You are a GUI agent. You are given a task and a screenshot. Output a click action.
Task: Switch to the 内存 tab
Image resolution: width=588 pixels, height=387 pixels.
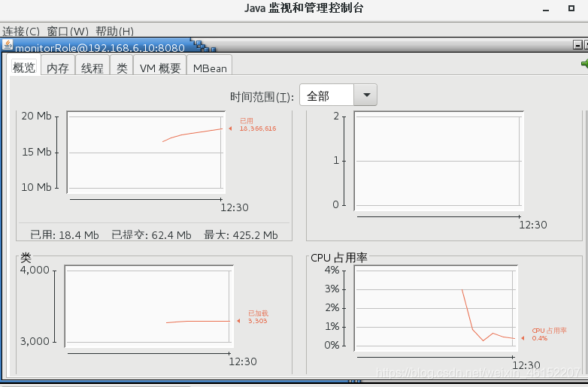point(58,68)
